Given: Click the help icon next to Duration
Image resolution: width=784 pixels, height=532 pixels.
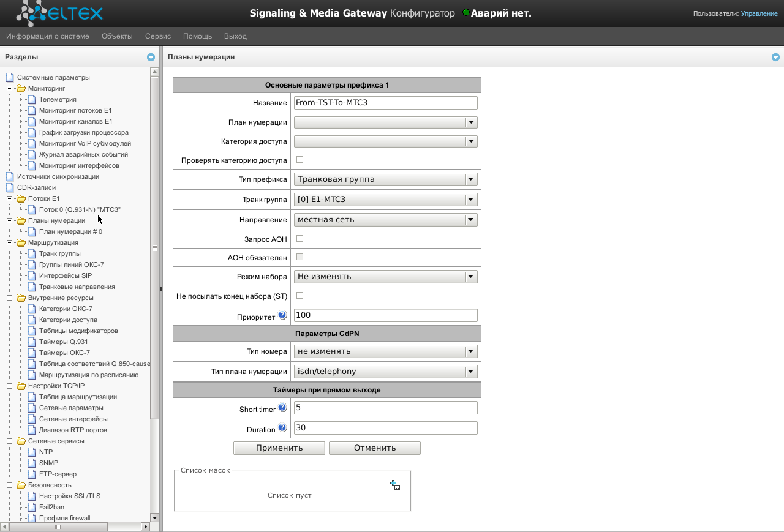Looking at the screenshot, I should pyautogui.click(x=282, y=428).
